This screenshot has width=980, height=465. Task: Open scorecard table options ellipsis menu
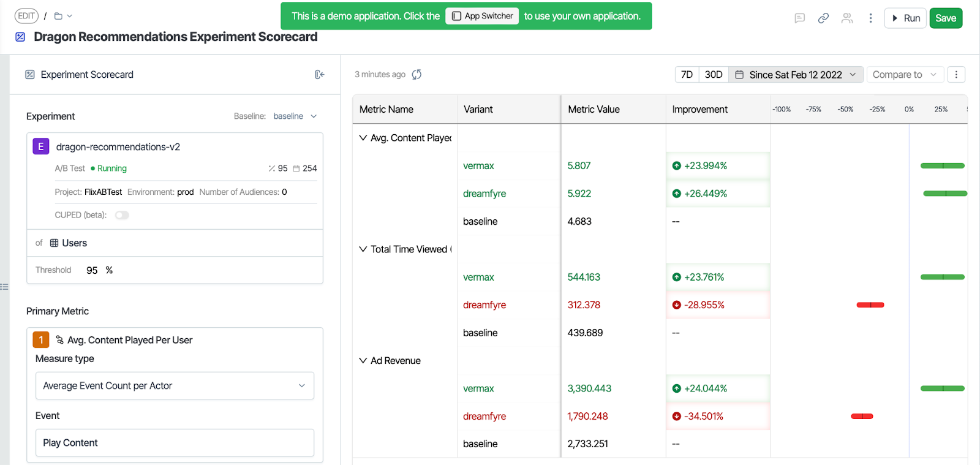(956, 75)
